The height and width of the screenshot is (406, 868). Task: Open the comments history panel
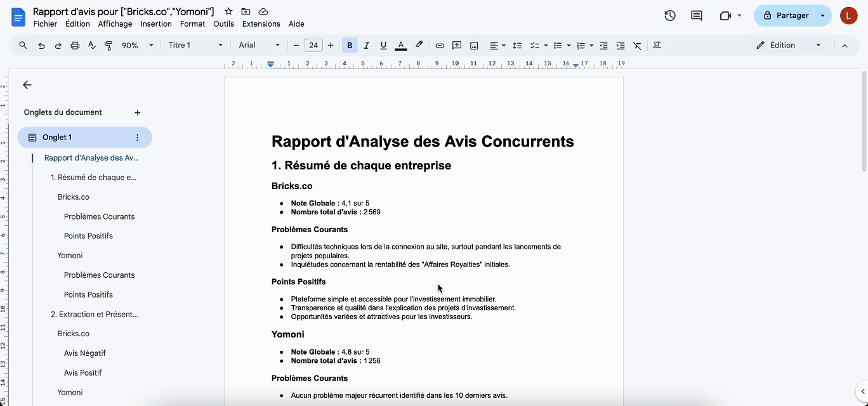[697, 16]
